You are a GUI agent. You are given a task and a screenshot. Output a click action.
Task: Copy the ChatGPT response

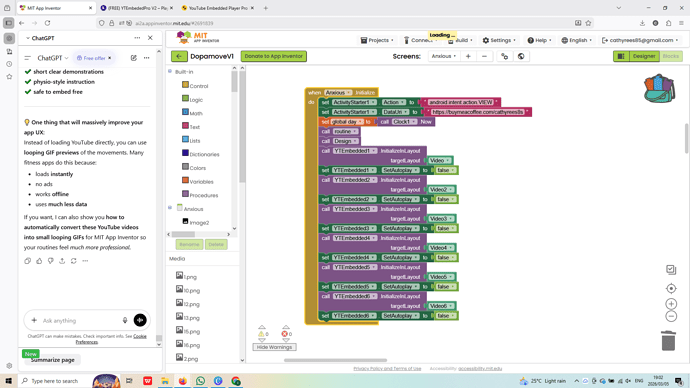(28, 261)
